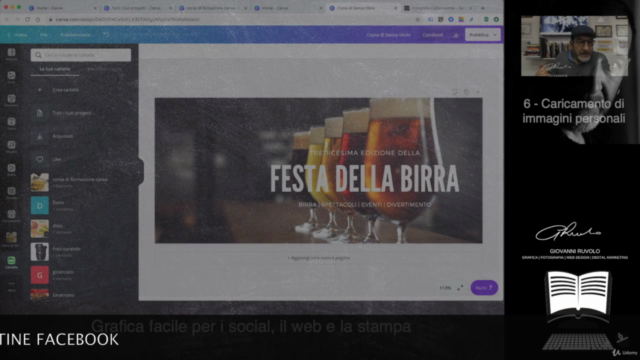Open the Sfondo sidebar icon
This screenshot has height=360, width=640.
(11, 192)
